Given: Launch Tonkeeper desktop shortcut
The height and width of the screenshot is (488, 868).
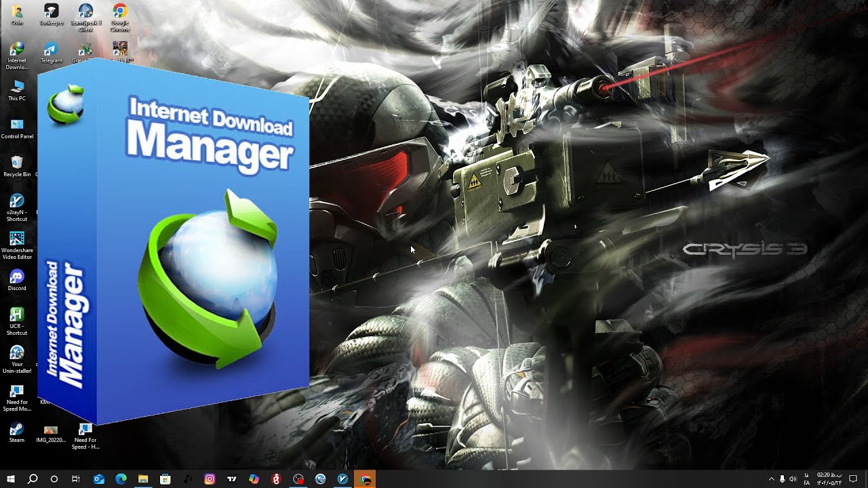Looking at the screenshot, I should pyautogui.click(x=52, y=15).
